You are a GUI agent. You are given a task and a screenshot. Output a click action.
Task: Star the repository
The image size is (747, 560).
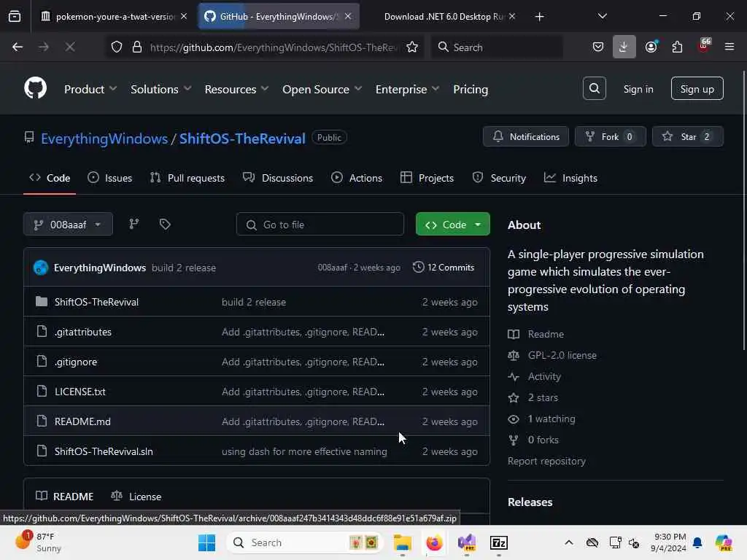point(687,136)
